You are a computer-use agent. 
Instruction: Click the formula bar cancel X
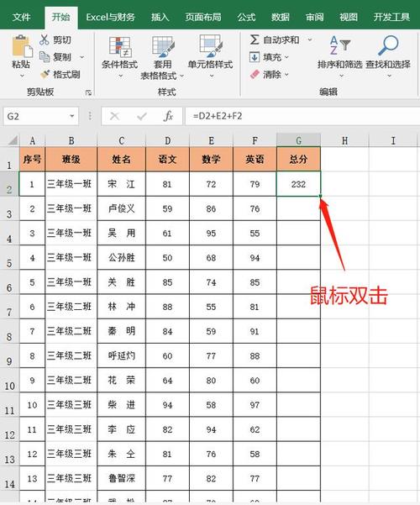pyautogui.click(x=114, y=116)
